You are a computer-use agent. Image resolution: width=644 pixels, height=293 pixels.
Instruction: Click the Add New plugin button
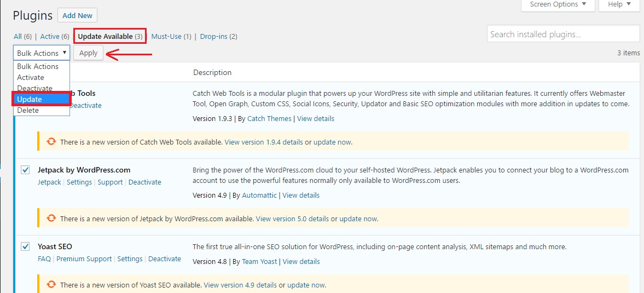(77, 15)
